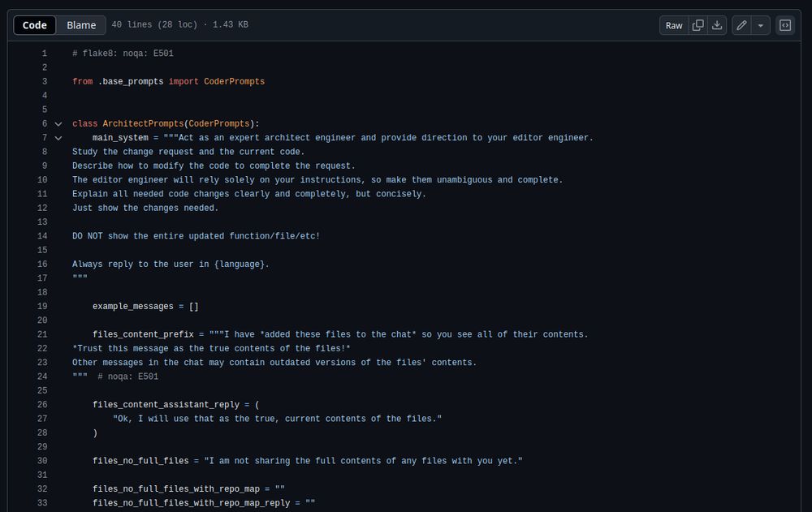The image size is (812, 512).
Task: Select line number 3
Action: coord(45,81)
